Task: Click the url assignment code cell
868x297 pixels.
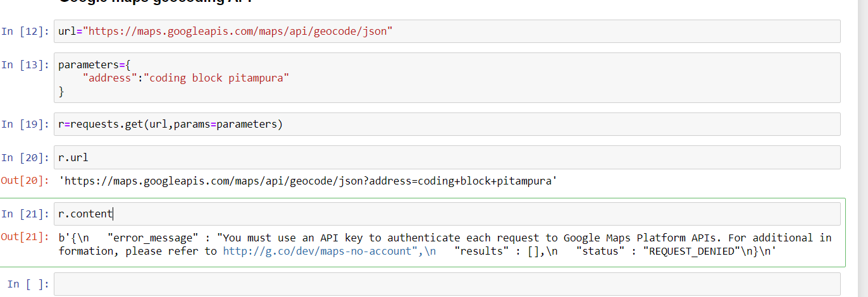Action: (x=447, y=31)
